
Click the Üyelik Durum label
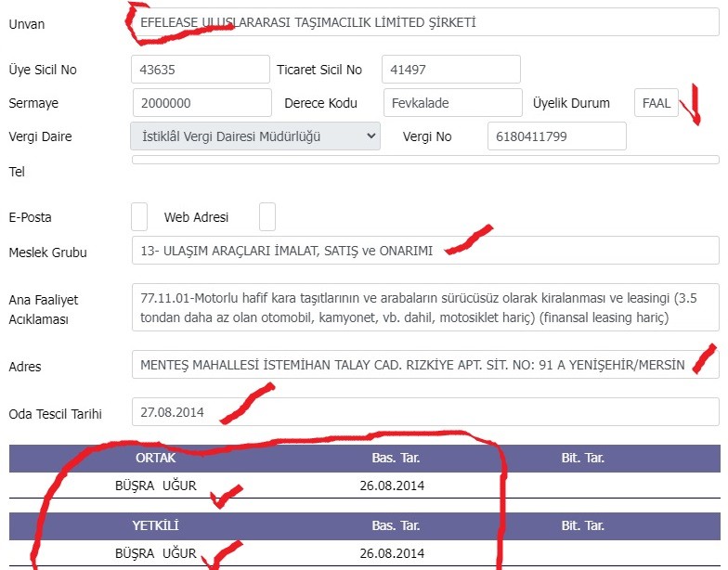[x=571, y=103]
